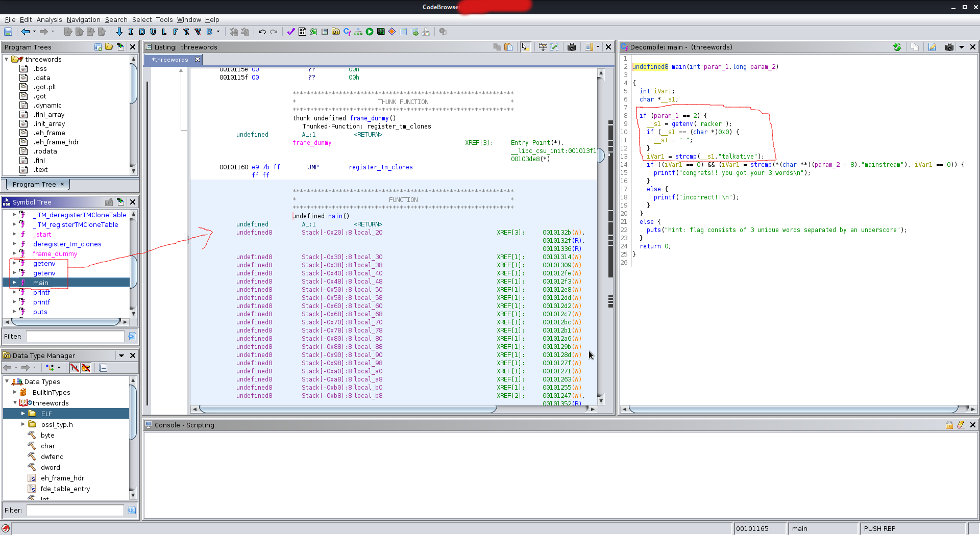Open the Decompile panel menu dropdown arrow
This screenshot has width=980, height=535.
[x=962, y=47]
